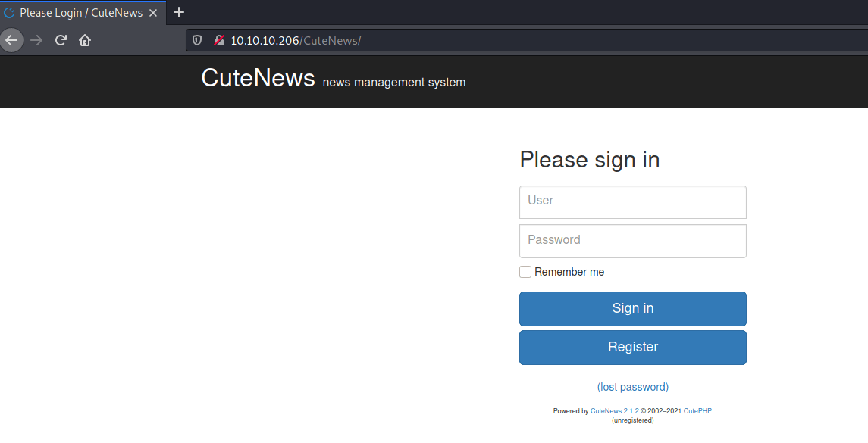Focus the address bar showing 10.10.10.206/CuteNews/
868x443 pixels.
pyautogui.click(x=455, y=40)
